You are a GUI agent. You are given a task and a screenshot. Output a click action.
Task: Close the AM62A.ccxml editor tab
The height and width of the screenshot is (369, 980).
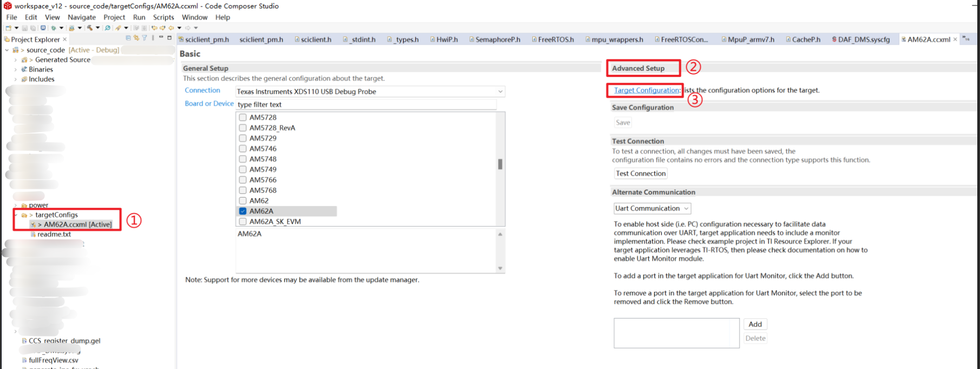tap(955, 39)
